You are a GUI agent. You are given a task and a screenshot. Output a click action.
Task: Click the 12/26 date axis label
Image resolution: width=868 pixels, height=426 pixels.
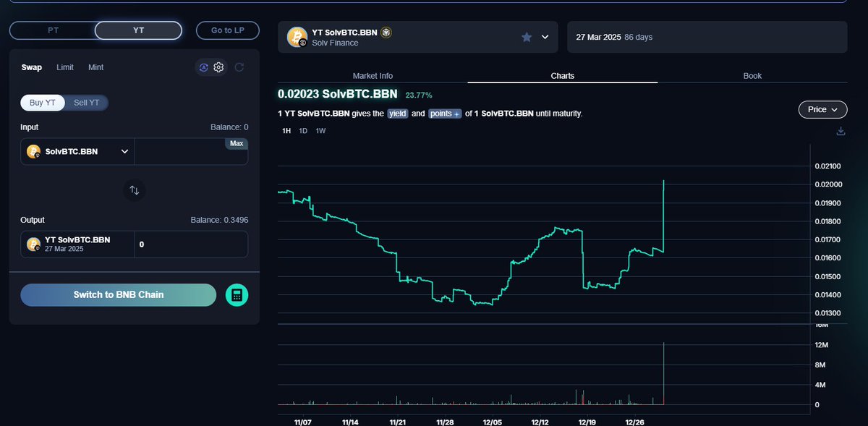tap(634, 422)
